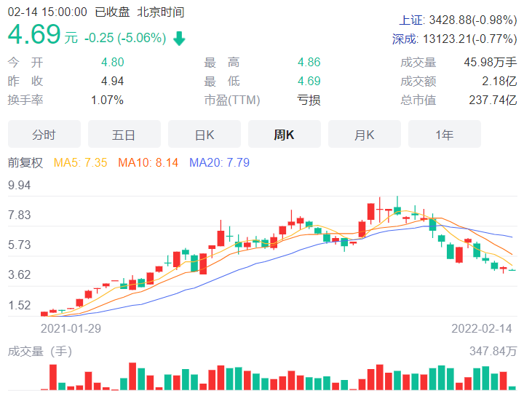Click the 成交量 value 45.98万手

pos(491,62)
